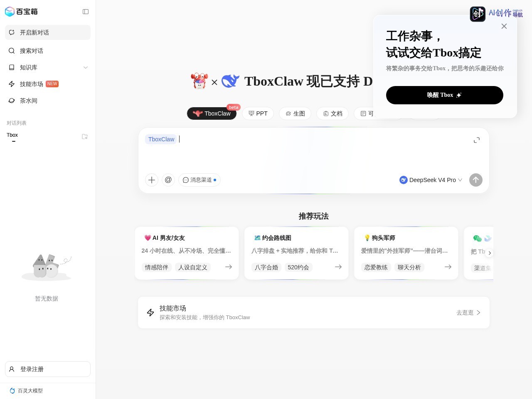Open the AI 男友/女友 card
This screenshot has width=532, height=399.
point(187,253)
